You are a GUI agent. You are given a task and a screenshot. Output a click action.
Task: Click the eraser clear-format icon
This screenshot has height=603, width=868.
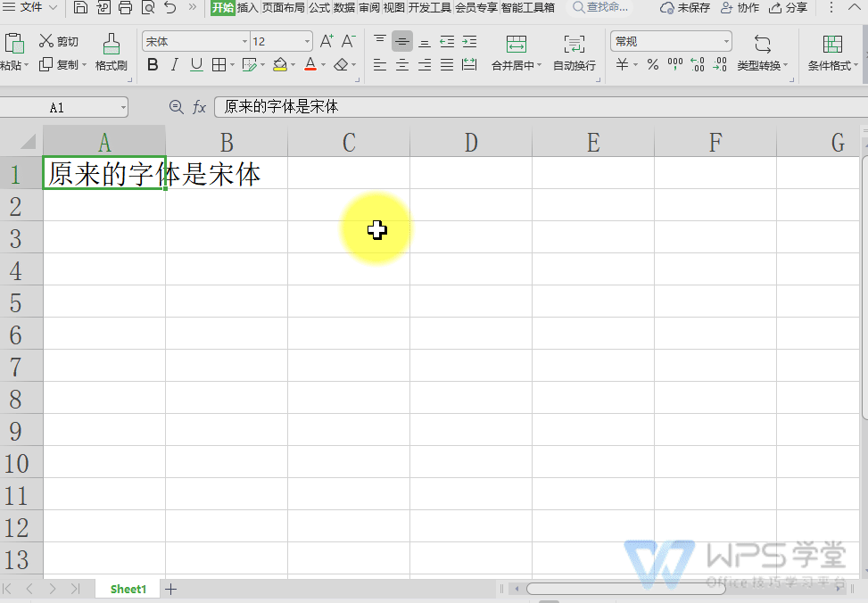(x=341, y=65)
